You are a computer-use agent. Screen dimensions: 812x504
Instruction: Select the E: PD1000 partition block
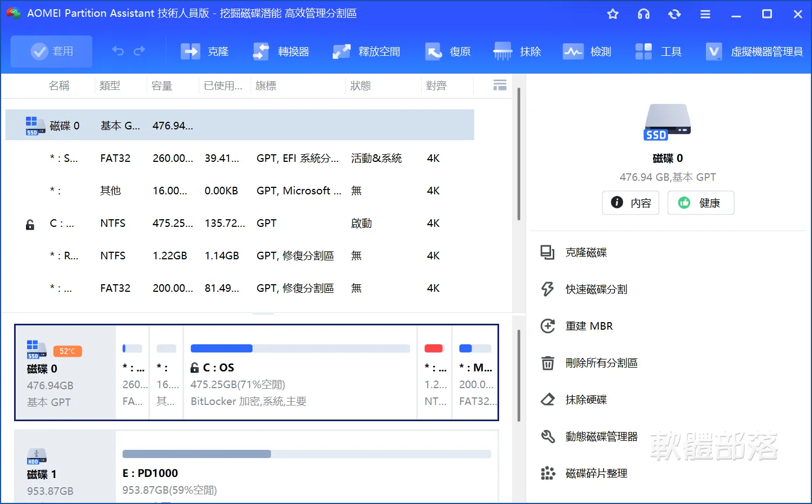[x=307, y=467]
